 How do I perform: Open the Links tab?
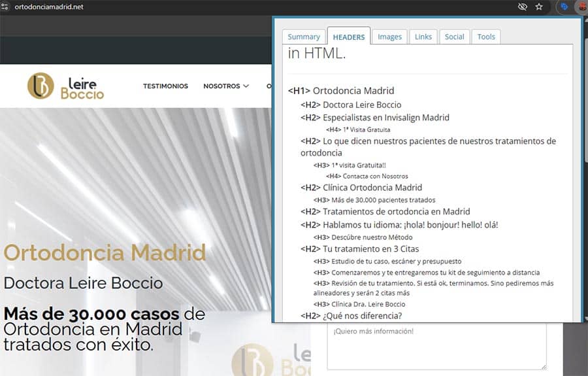pyautogui.click(x=423, y=37)
